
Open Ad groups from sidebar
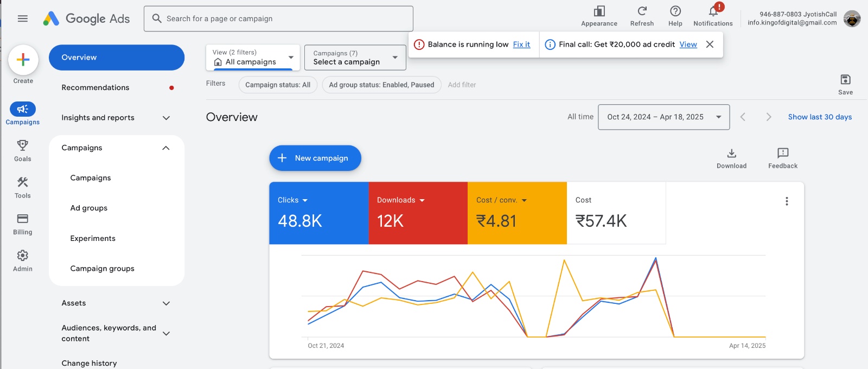click(x=89, y=208)
